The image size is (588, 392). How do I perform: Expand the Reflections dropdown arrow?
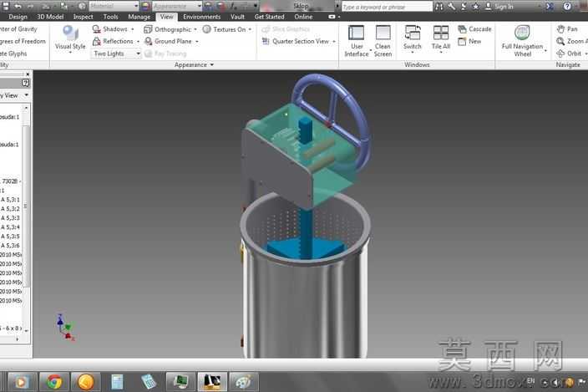138,42
